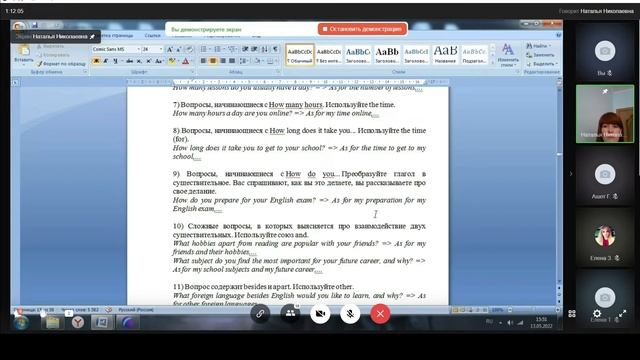Apply multilevel list
Image resolution: width=640 pixels, height=360 pixels.
click(x=232, y=49)
